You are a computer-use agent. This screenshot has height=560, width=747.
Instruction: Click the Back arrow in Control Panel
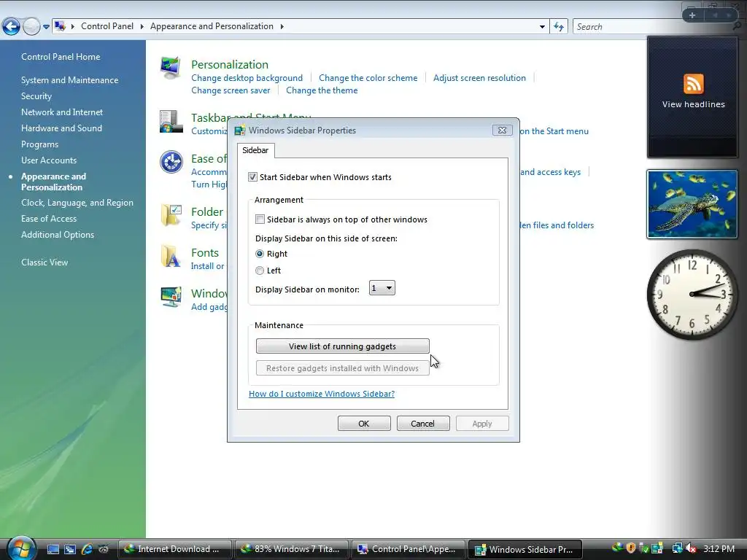click(x=12, y=27)
